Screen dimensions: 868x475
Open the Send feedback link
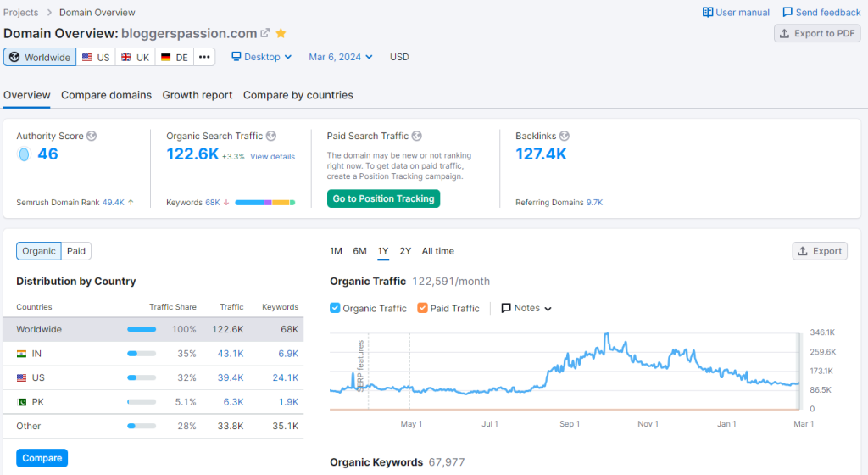[x=821, y=12]
